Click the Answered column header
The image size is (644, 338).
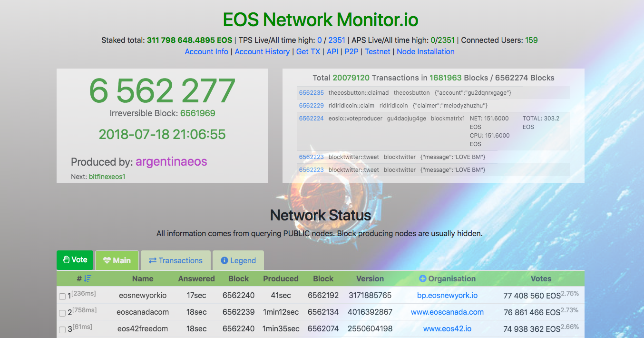click(196, 279)
